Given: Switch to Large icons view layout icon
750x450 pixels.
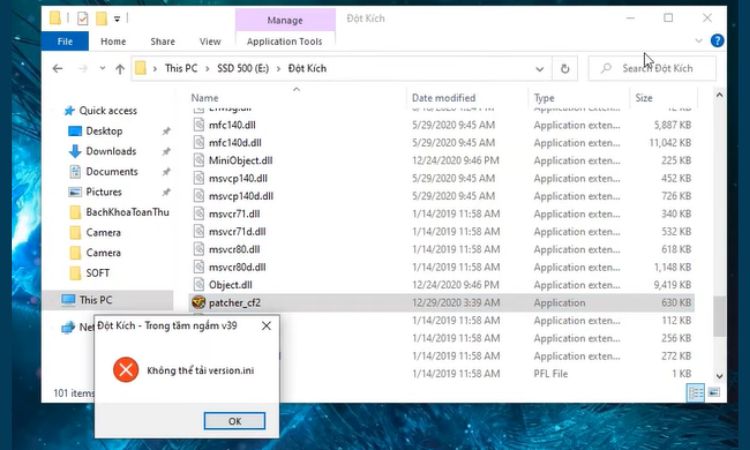Looking at the screenshot, I should [x=714, y=393].
